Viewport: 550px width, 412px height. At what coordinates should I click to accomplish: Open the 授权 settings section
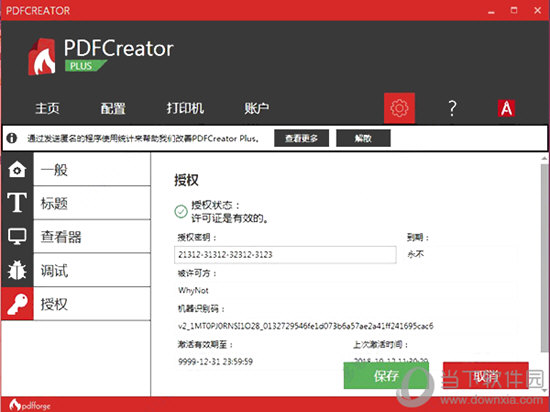(92, 304)
